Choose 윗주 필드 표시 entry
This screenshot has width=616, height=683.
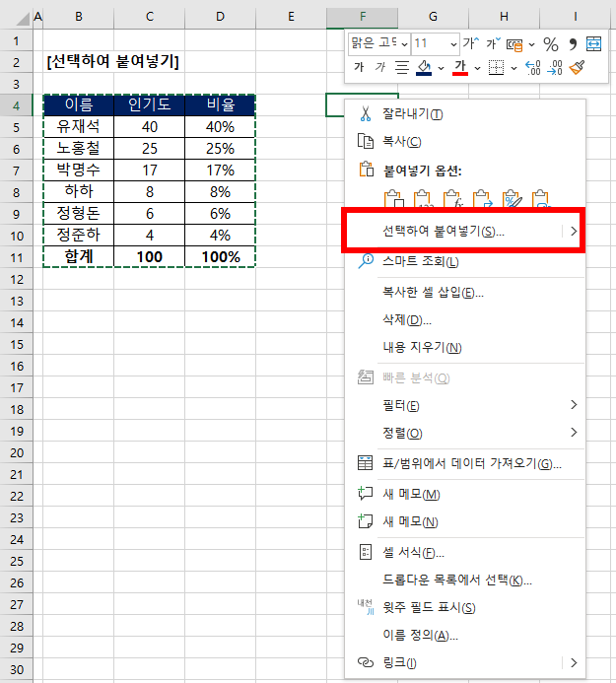click(x=465, y=608)
